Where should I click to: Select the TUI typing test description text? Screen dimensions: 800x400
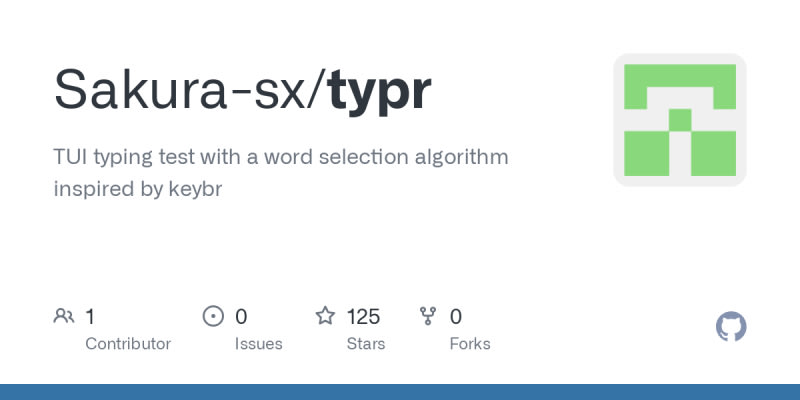[281, 173]
